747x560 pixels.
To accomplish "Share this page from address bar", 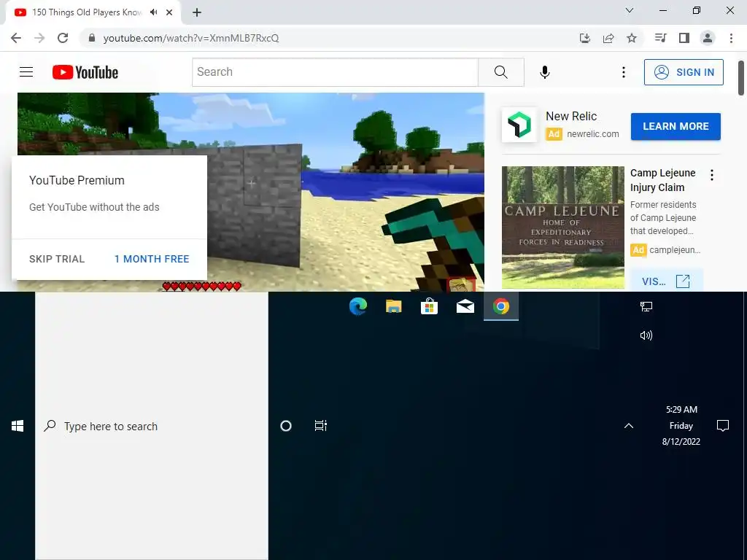I will [x=608, y=38].
